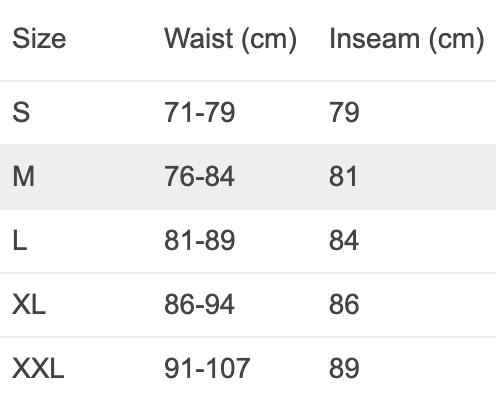Click waist value 91-107
496x396 pixels.
pyautogui.click(x=207, y=368)
